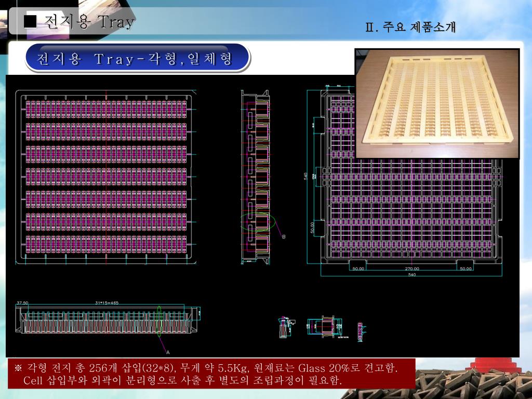Click the side-profile drawing at bottom left

pos(108,320)
